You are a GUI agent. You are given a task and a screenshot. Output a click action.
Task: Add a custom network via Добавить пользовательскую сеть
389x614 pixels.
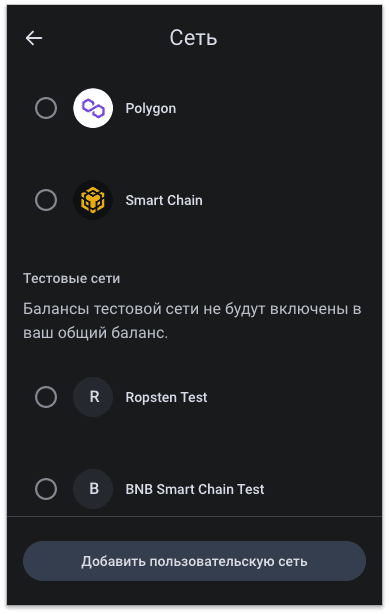[194, 561]
